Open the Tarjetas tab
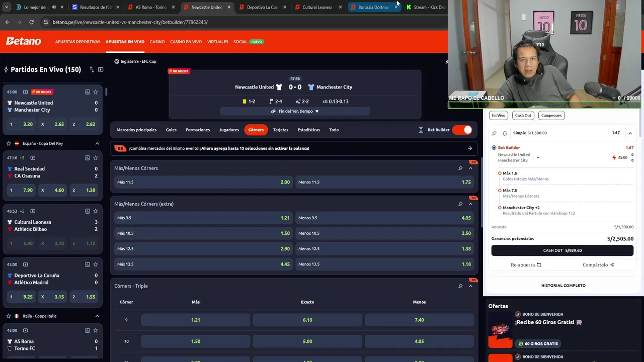 [x=281, y=130]
